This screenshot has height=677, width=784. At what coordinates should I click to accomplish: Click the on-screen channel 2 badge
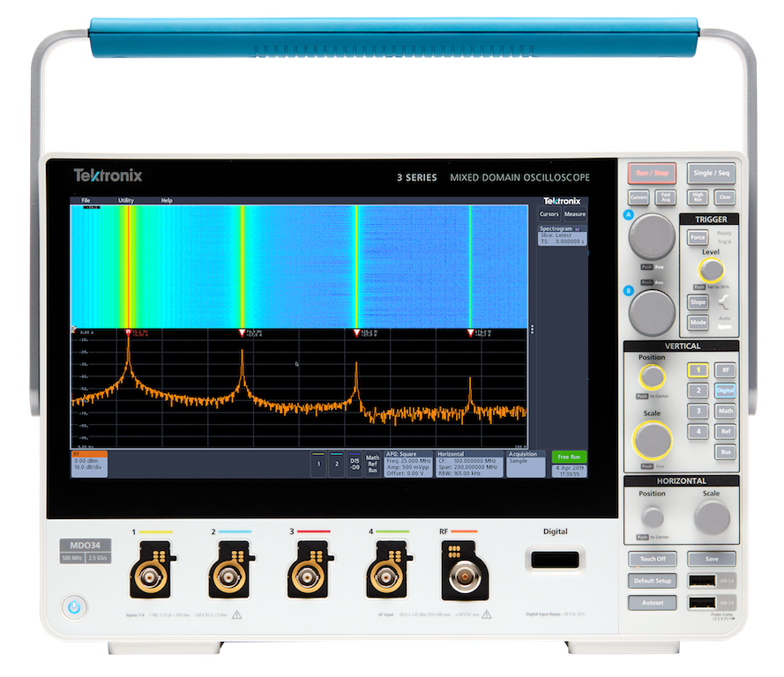point(337,465)
